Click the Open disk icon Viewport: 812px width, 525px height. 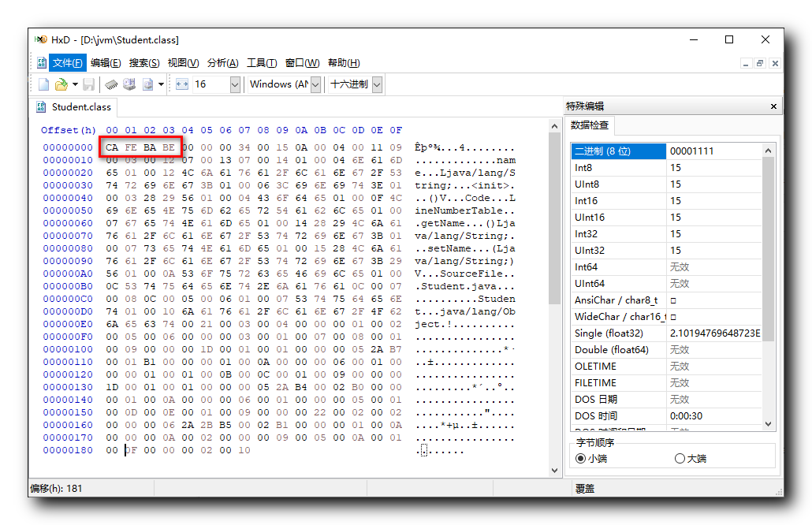tap(129, 84)
